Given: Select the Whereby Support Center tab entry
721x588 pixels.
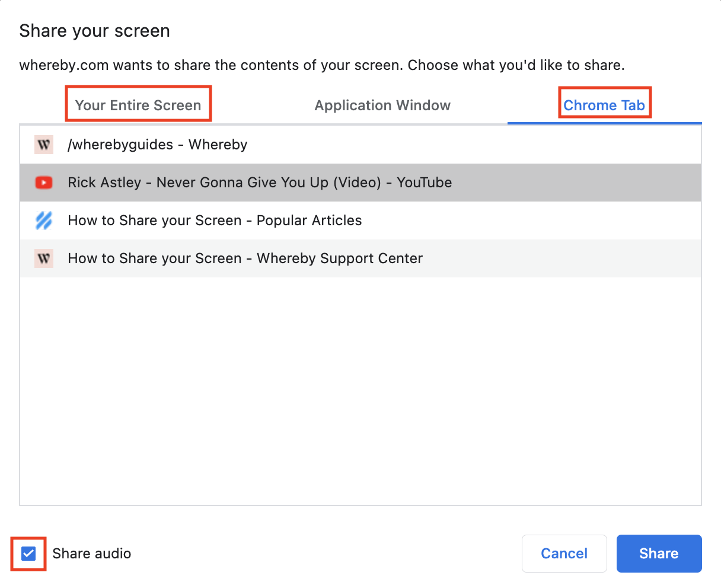Looking at the screenshot, I should click(x=245, y=258).
